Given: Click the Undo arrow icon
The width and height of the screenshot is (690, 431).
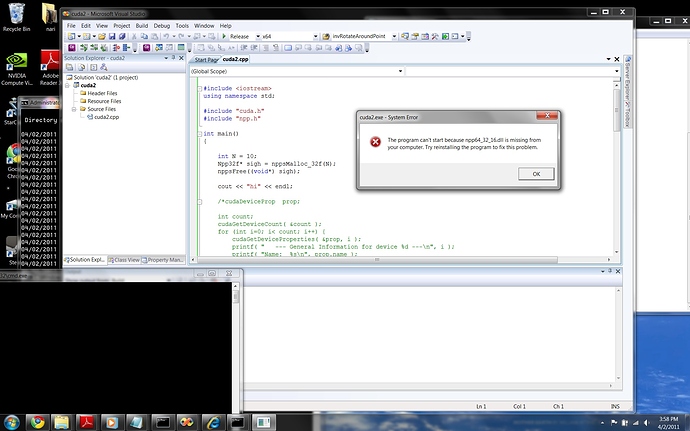Looking at the screenshot, I should coord(166,37).
